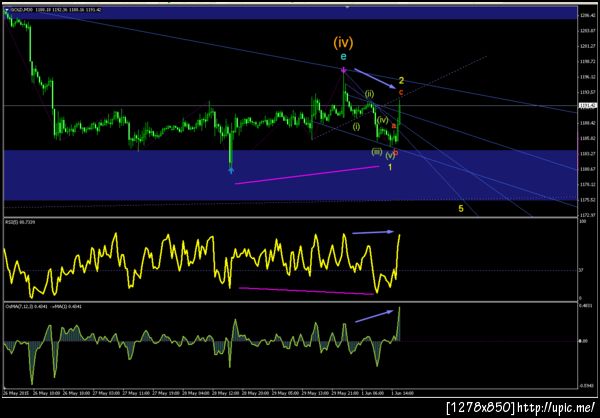Select the lavender arrow in the OsMA panel
Viewport: 600px width, 418px height.
coord(374,316)
